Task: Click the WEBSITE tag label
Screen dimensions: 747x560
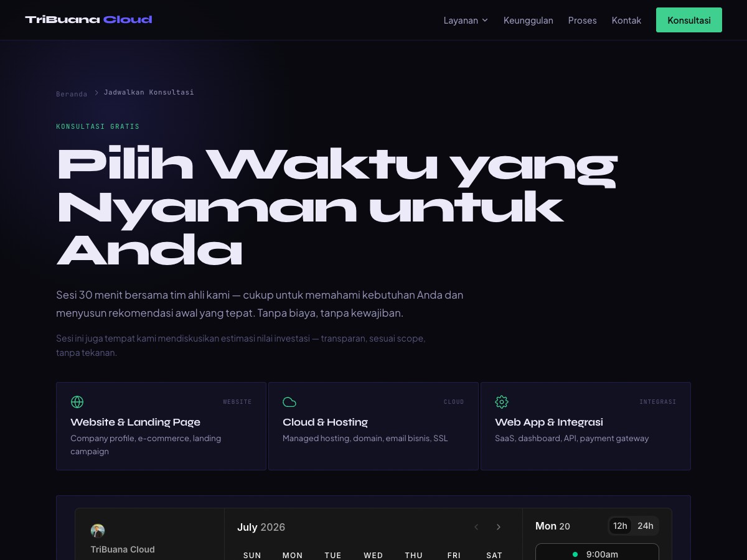Action: (237, 402)
